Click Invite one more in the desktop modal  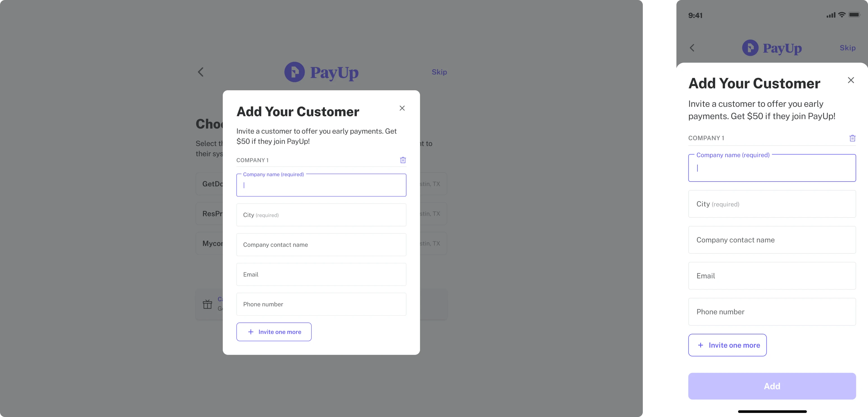coord(274,332)
